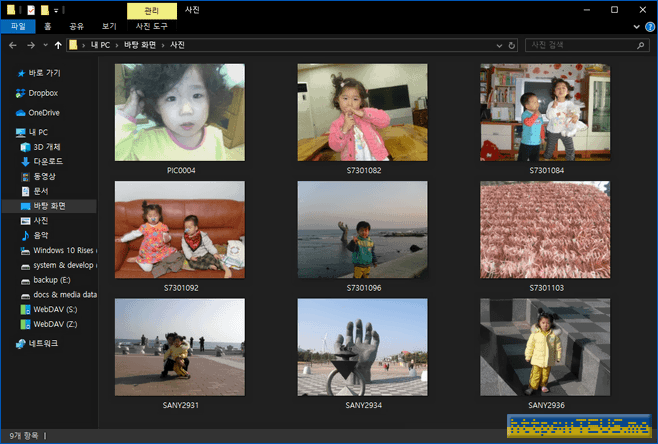The image size is (658, 444).
Task: Open the 음악 folder in sidebar
Action: [x=40, y=235]
